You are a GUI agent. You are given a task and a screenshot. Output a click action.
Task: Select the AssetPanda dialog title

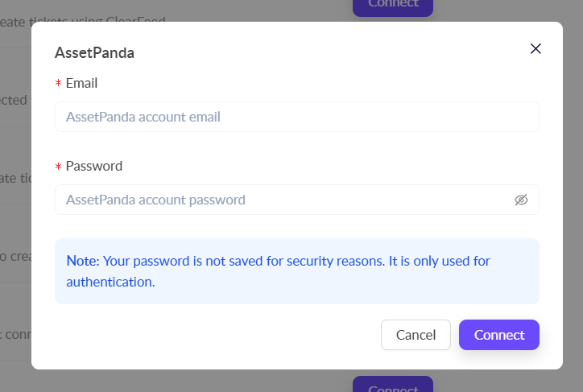[x=94, y=53]
